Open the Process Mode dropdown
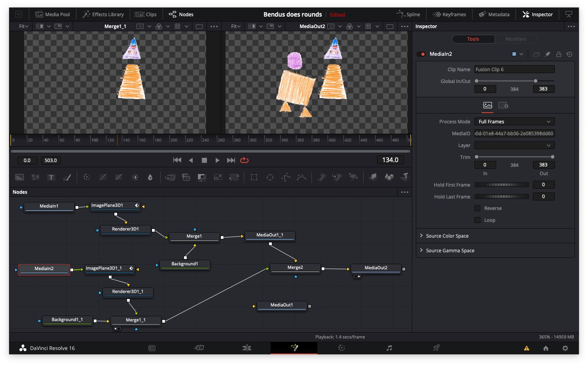 (x=514, y=121)
